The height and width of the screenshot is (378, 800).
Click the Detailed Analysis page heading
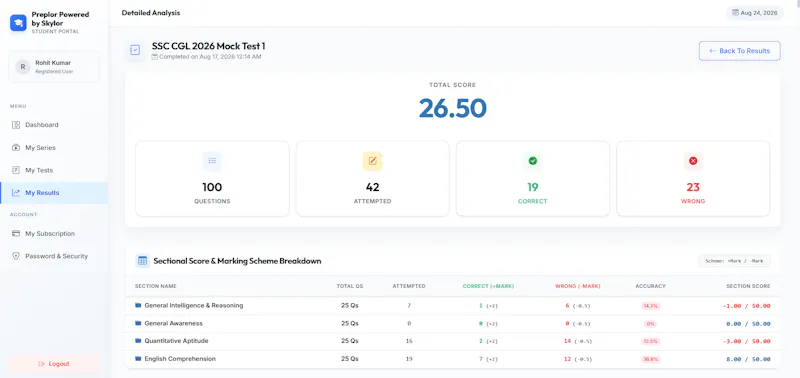[x=151, y=13]
